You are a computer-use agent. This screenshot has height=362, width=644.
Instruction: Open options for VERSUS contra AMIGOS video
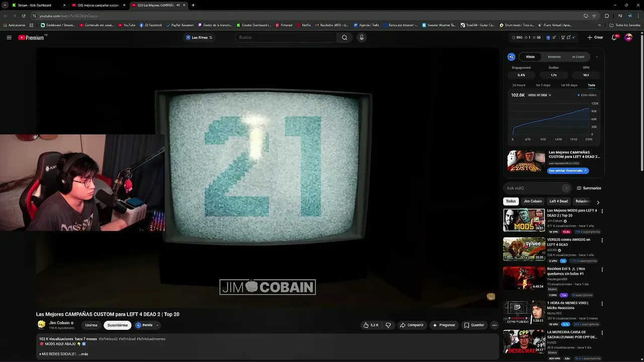(602, 240)
